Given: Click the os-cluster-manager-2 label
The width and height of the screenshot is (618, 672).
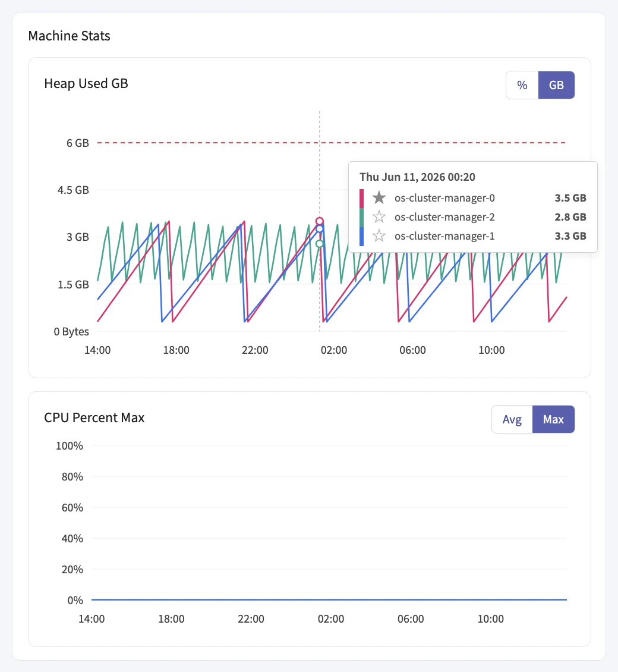Looking at the screenshot, I should (x=444, y=217).
